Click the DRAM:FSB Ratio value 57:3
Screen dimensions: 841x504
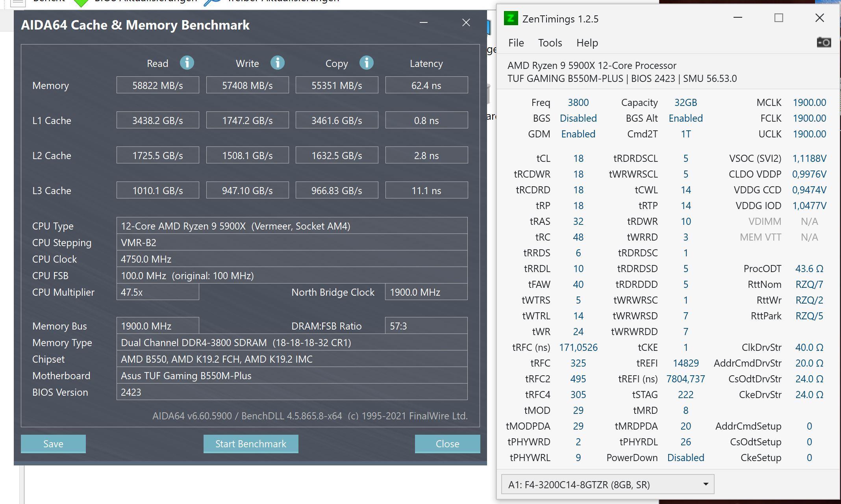coord(426,326)
